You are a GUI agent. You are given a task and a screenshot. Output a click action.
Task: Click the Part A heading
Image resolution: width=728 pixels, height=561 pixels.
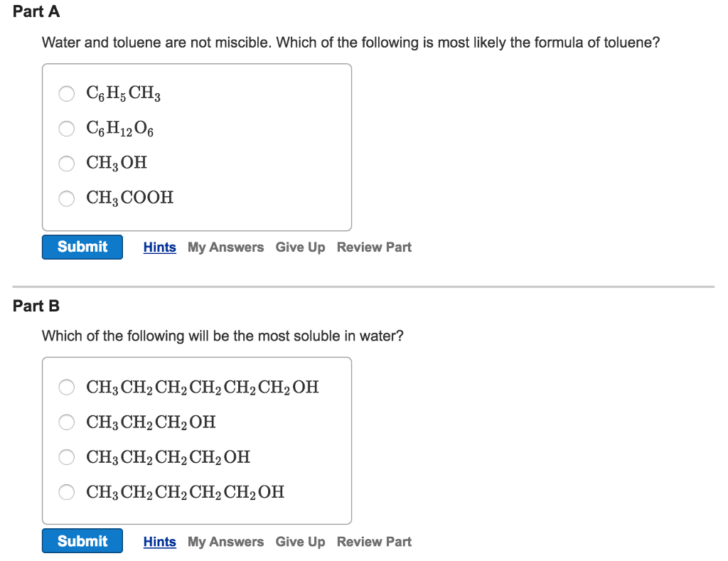(x=36, y=11)
